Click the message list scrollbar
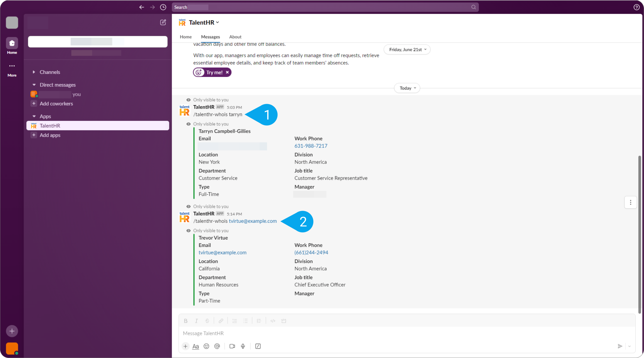 click(x=640, y=235)
